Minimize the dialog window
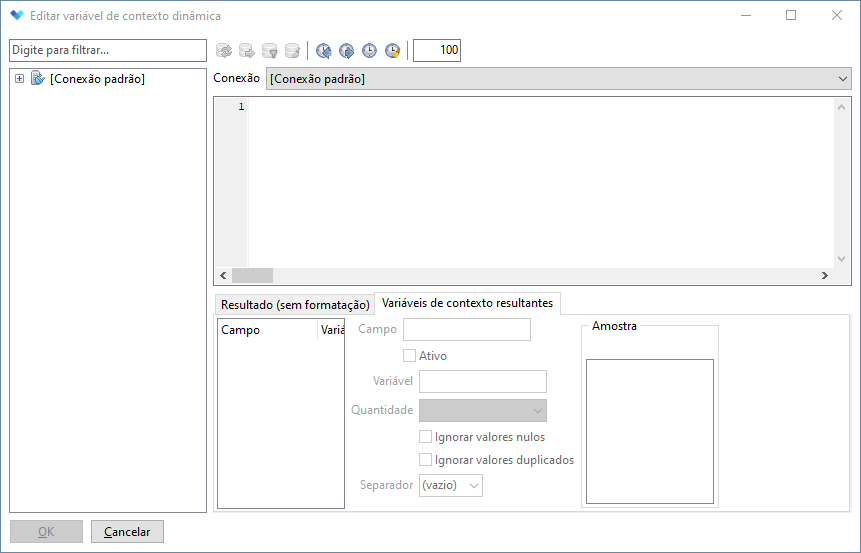 [x=746, y=15]
